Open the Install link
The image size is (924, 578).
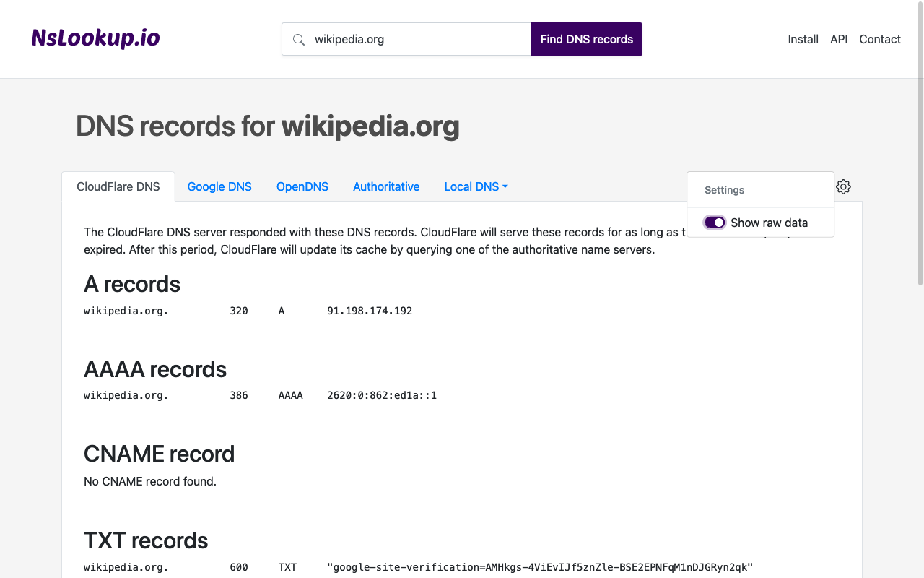(803, 39)
